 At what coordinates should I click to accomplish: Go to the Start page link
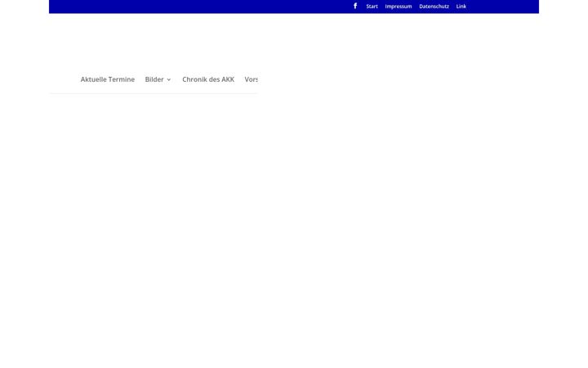372,7
